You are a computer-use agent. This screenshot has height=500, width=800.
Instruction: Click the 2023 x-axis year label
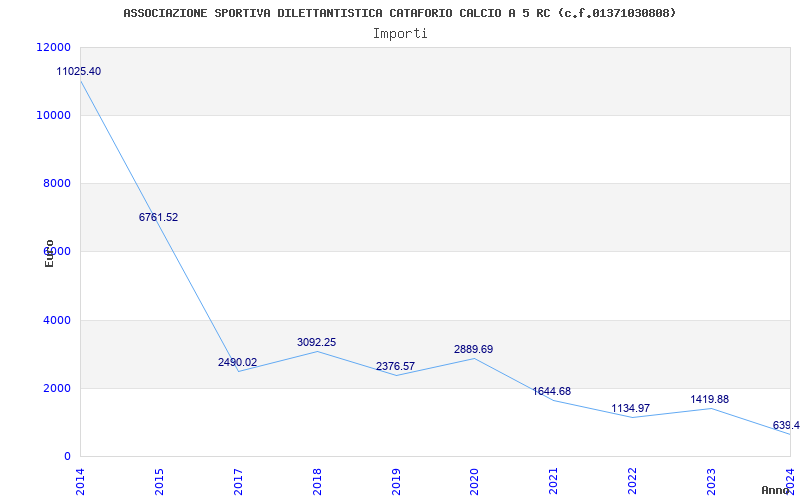[x=711, y=482]
